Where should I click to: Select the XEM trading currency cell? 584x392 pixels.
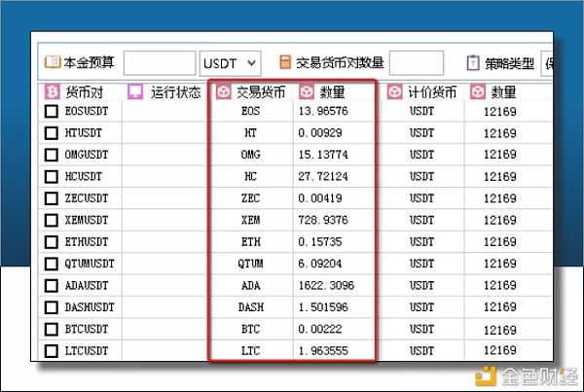pos(251,220)
